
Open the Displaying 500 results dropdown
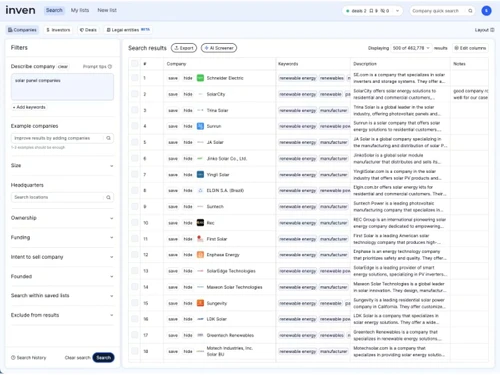411,48
